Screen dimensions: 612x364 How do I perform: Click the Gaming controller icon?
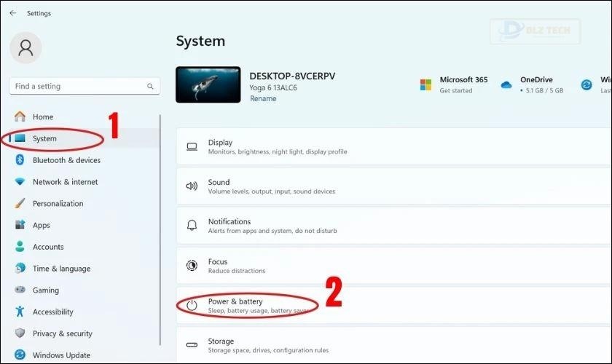click(x=20, y=290)
